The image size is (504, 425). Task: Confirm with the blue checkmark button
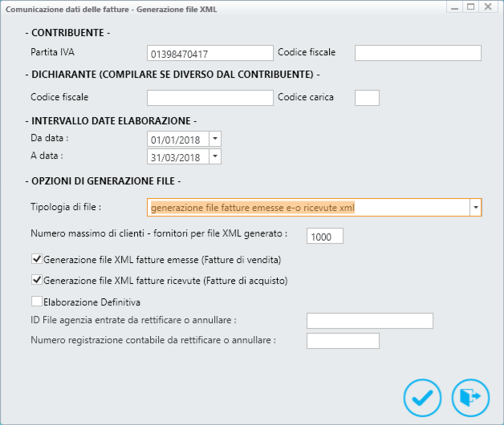422,398
